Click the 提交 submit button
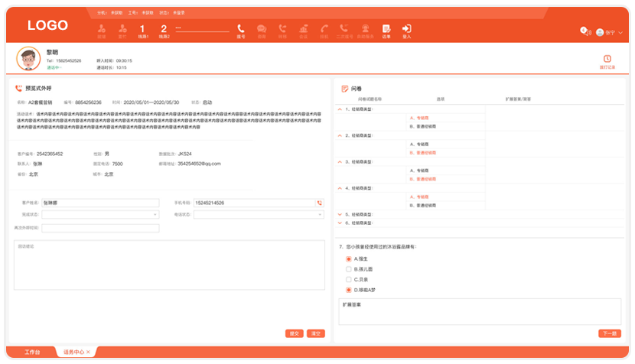The width and height of the screenshot is (635, 364). click(x=294, y=333)
